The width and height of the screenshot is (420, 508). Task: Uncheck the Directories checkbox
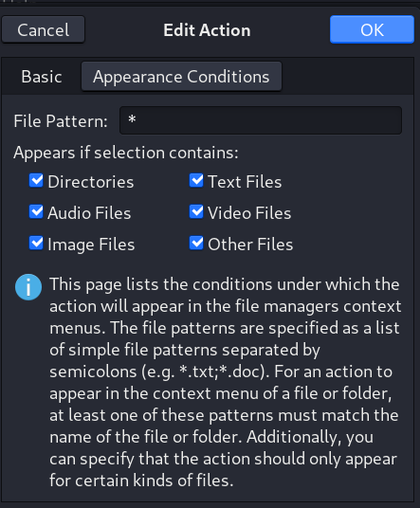[36, 181]
